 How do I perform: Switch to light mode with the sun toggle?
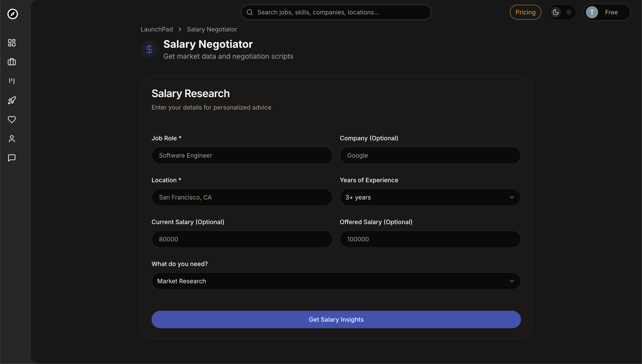568,12
